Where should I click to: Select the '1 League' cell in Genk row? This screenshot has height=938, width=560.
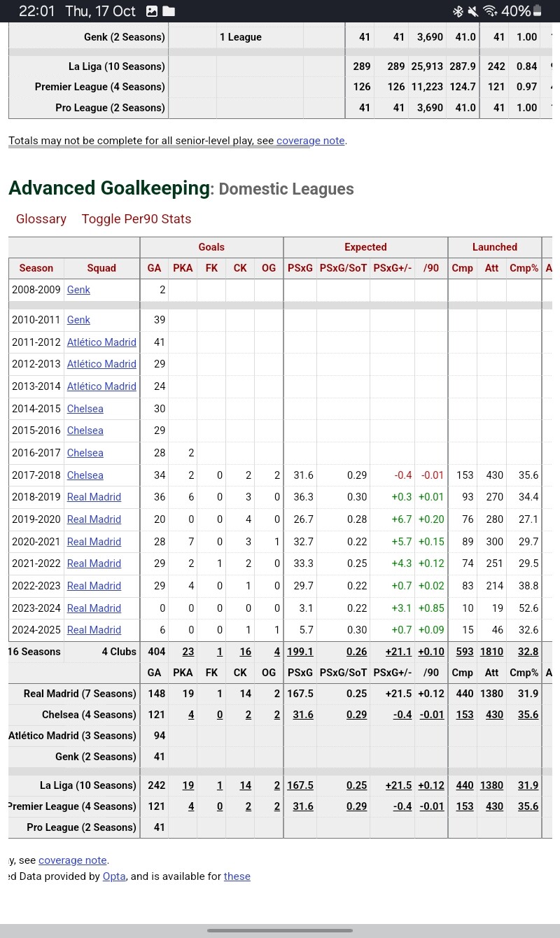coord(260,37)
